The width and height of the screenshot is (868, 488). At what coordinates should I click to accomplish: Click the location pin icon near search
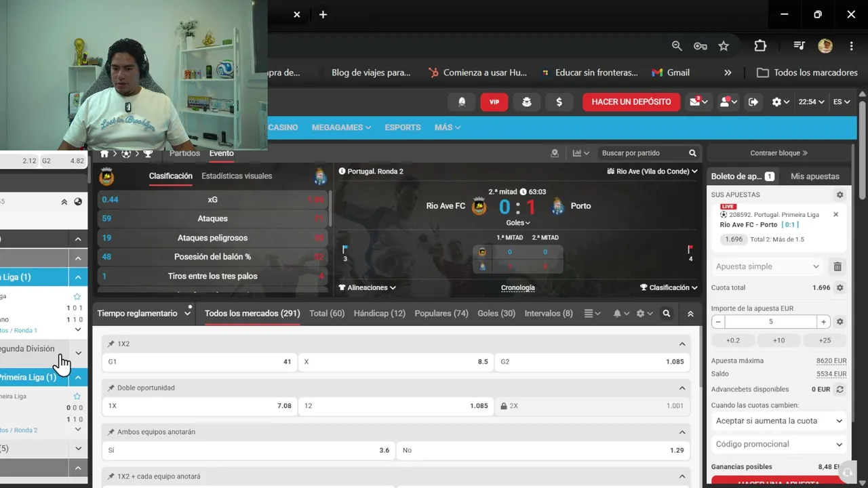click(555, 153)
